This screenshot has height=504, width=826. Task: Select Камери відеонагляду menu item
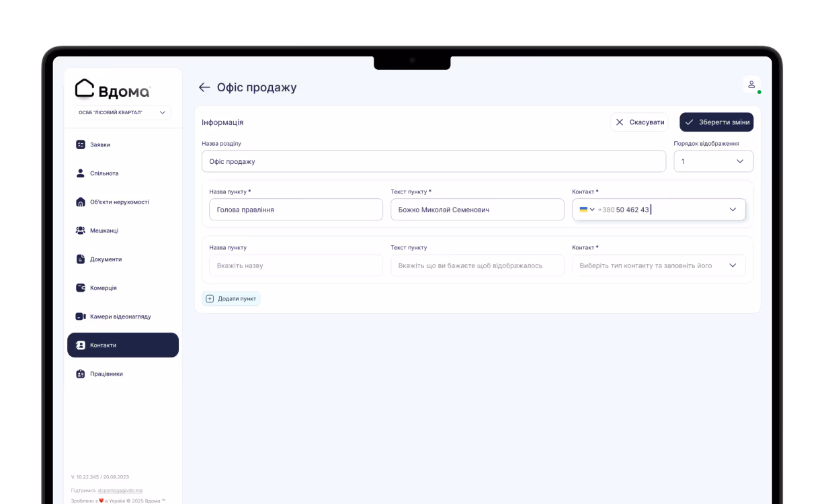(x=123, y=317)
